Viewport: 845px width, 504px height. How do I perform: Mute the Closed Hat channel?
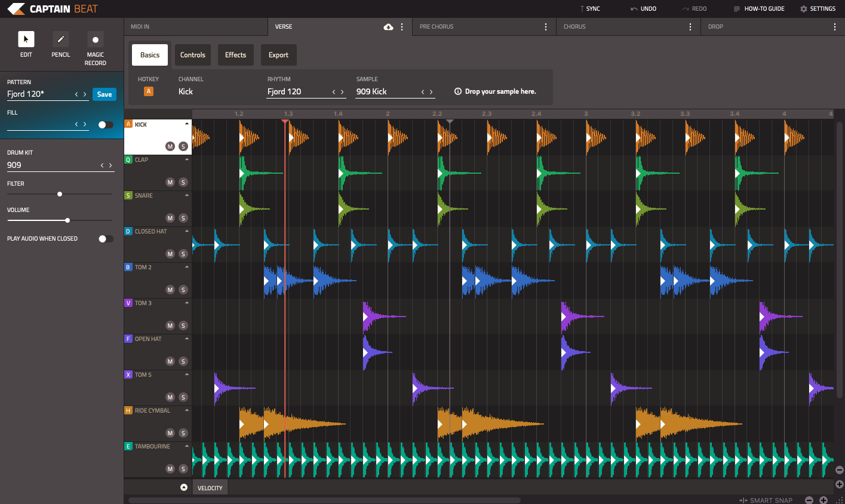click(170, 254)
